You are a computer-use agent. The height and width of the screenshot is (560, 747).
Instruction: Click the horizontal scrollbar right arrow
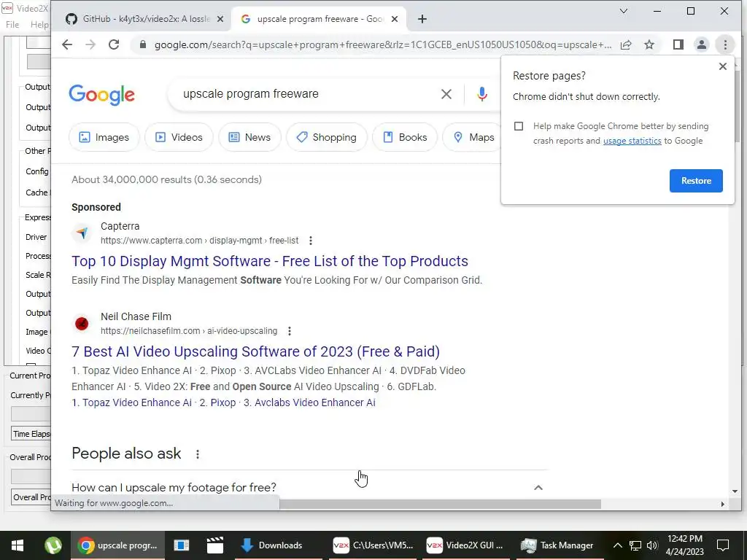tap(723, 504)
